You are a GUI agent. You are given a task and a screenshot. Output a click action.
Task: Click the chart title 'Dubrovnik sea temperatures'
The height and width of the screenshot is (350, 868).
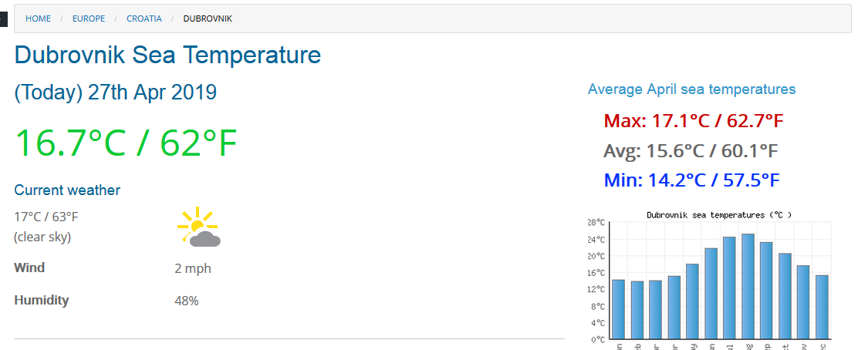[x=719, y=215]
